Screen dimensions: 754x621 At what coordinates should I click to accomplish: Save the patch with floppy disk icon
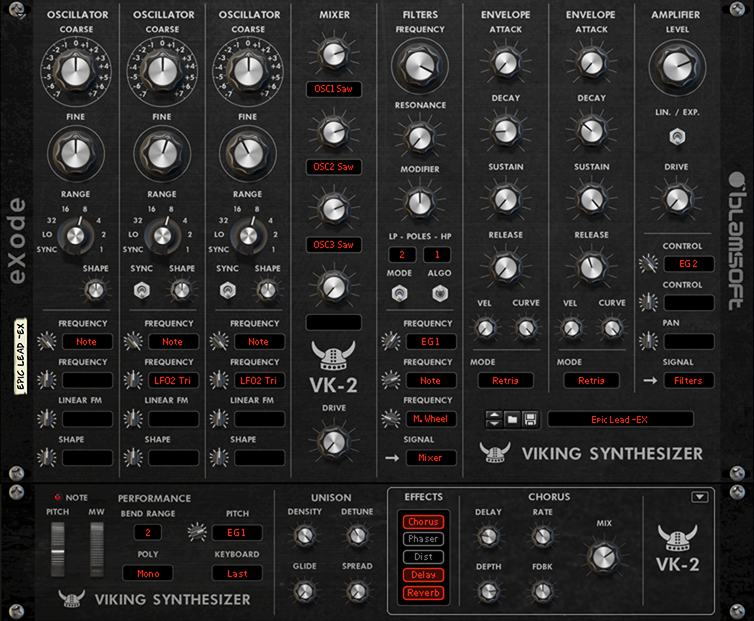530,419
